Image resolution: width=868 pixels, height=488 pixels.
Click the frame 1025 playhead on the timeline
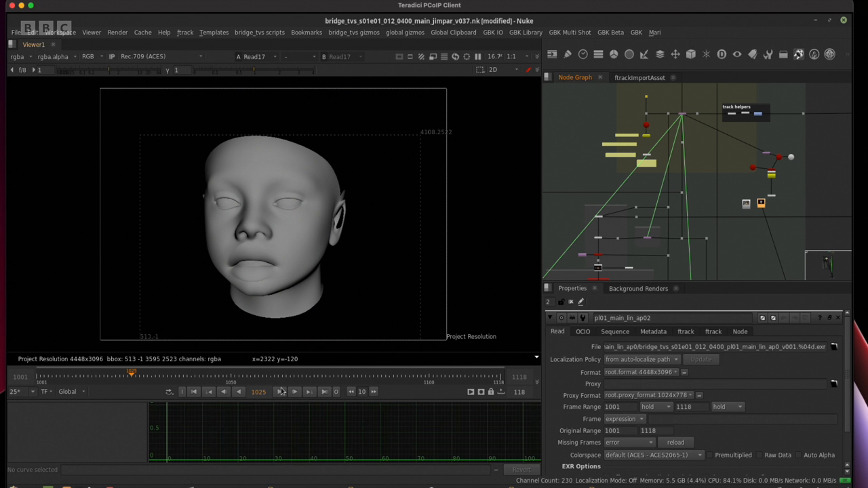pyautogui.click(x=131, y=373)
